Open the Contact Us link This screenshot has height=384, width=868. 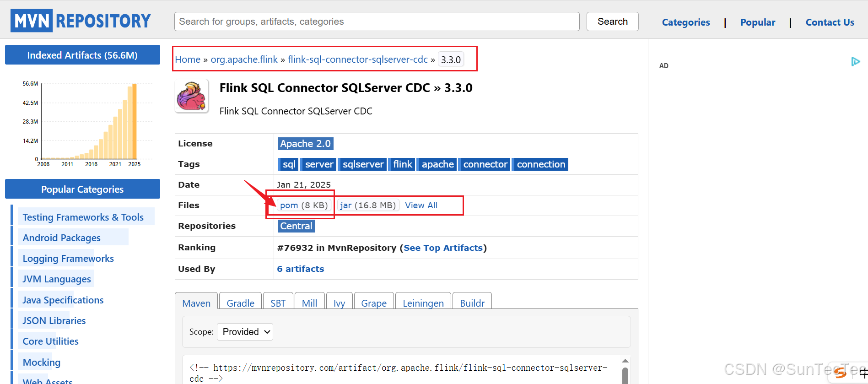tap(830, 22)
